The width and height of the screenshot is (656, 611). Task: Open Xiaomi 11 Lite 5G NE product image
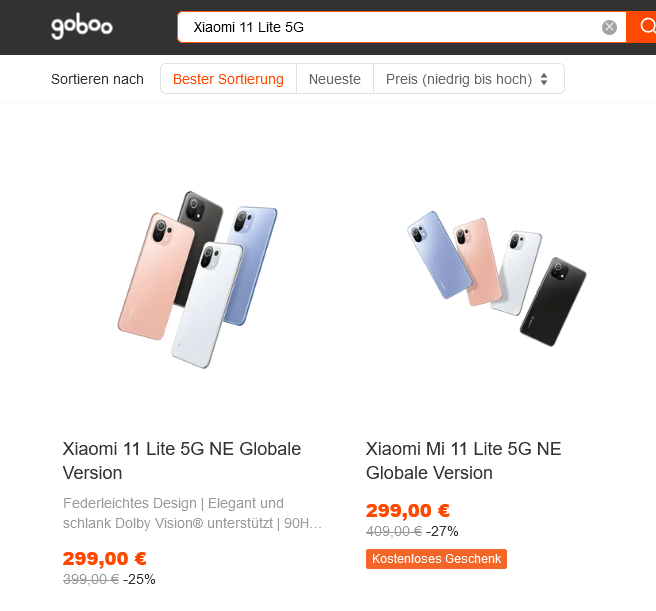click(197, 280)
